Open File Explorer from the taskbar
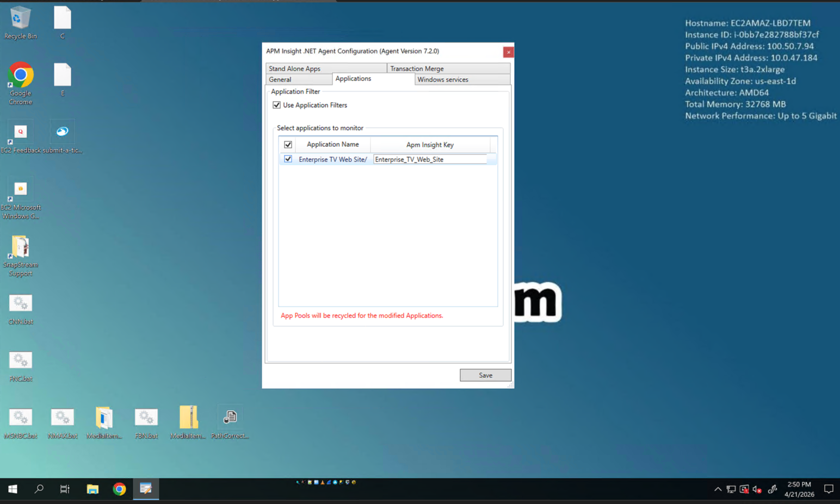This screenshot has width=840, height=504. pyautogui.click(x=92, y=489)
